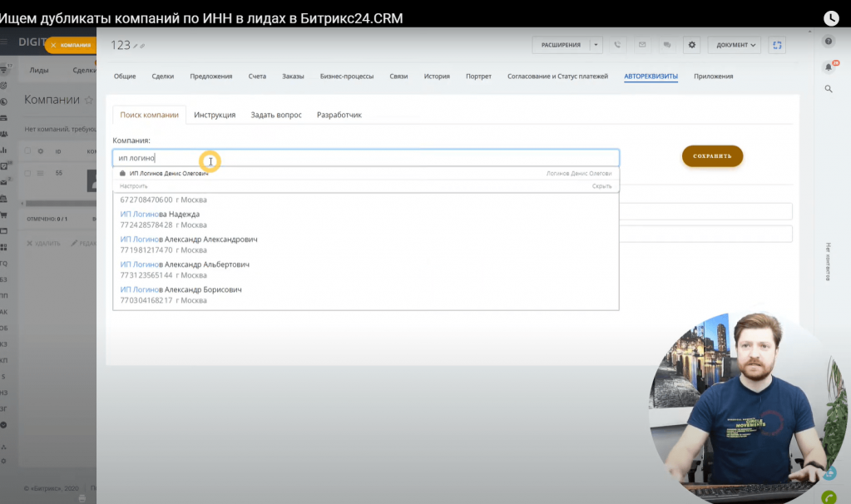The height and width of the screenshot is (504, 851).
Task: Switch to the Общие tab
Action: click(x=125, y=77)
